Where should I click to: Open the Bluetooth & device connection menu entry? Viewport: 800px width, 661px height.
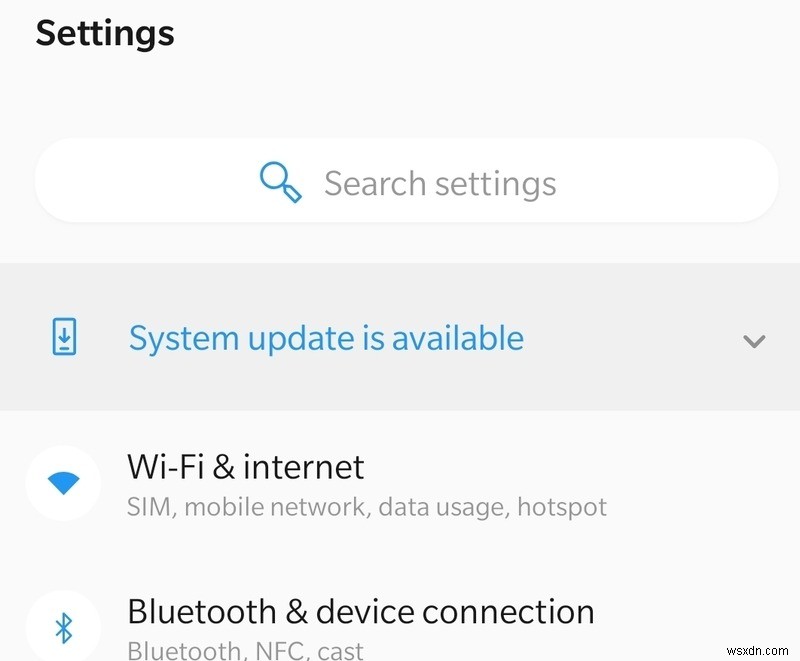(360, 611)
